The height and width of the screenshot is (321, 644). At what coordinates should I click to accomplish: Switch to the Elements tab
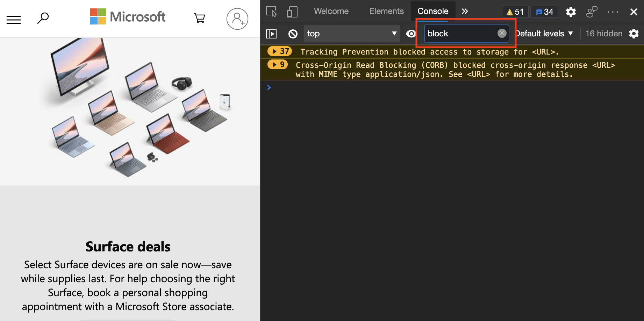pos(386,11)
